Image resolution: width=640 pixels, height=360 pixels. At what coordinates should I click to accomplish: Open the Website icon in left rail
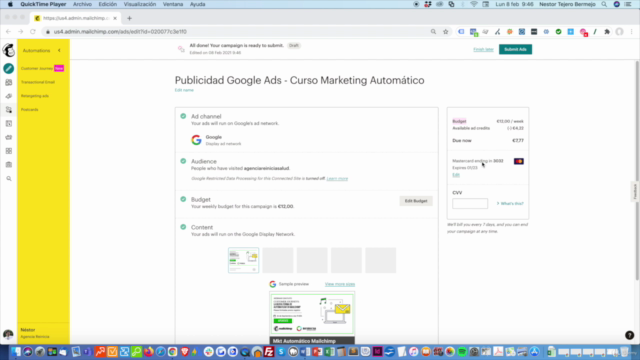(9, 123)
